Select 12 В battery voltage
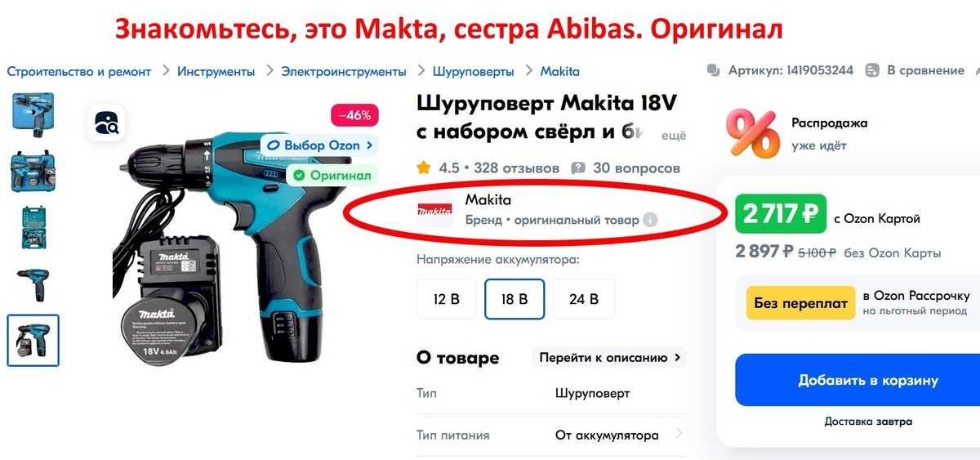980x460 pixels. pyautogui.click(x=447, y=299)
